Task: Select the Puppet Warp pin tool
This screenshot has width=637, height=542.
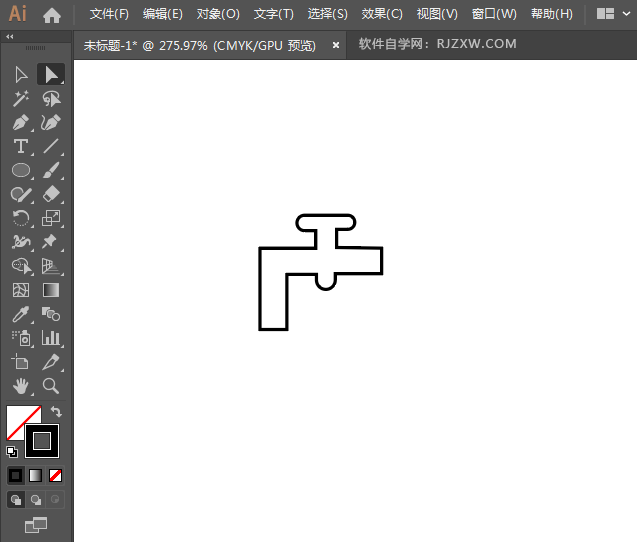Action: [51, 242]
